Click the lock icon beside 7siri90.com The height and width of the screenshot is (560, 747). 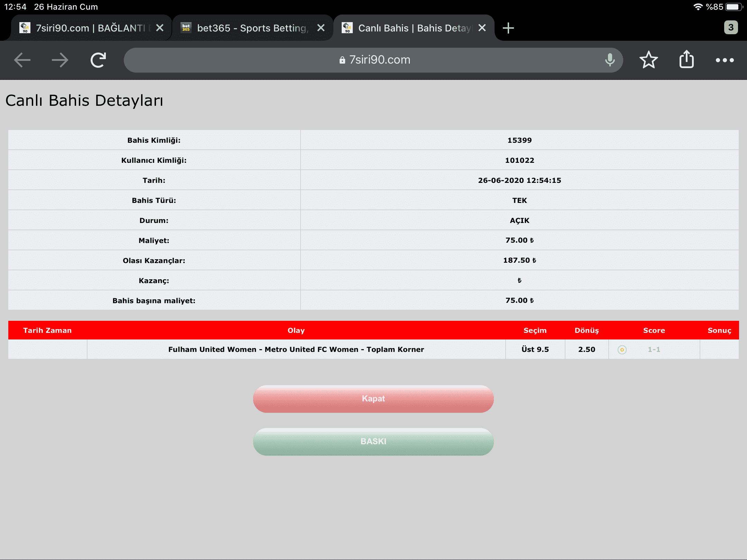[x=342, y=60]
